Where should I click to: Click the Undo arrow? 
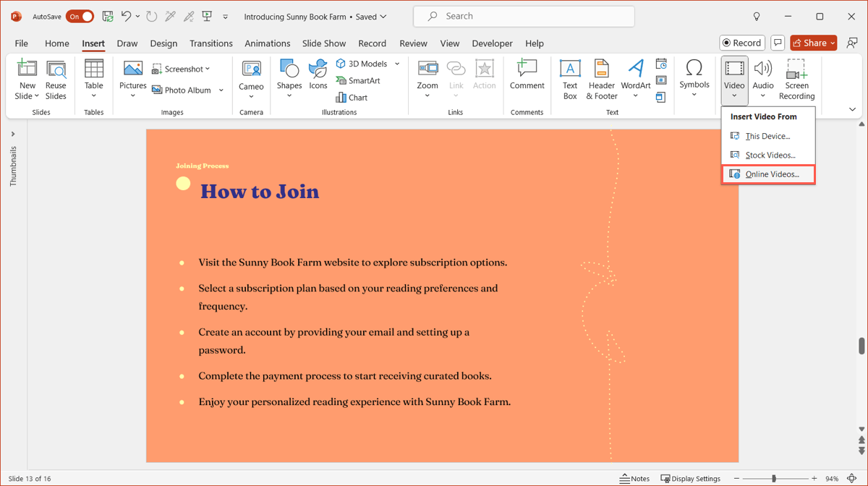126,16
